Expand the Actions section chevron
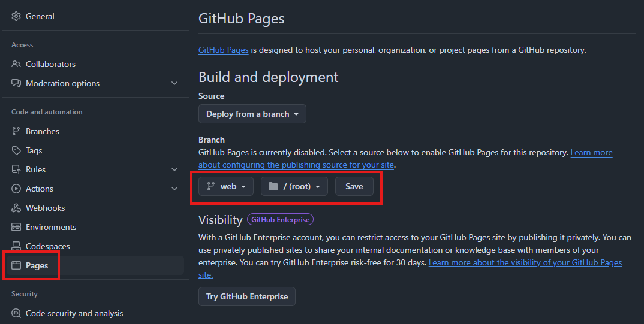 174,189
